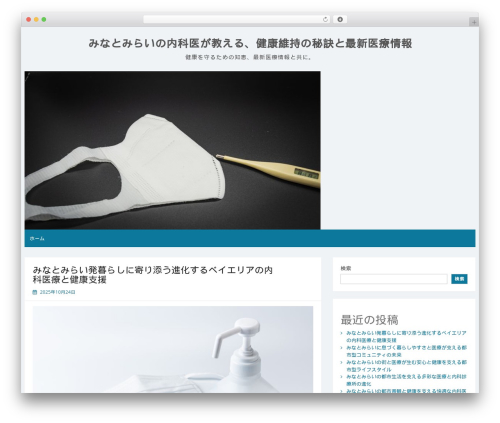Click the post date 2025年10月24日
500x423 pixels.
[x=57, y=292]
